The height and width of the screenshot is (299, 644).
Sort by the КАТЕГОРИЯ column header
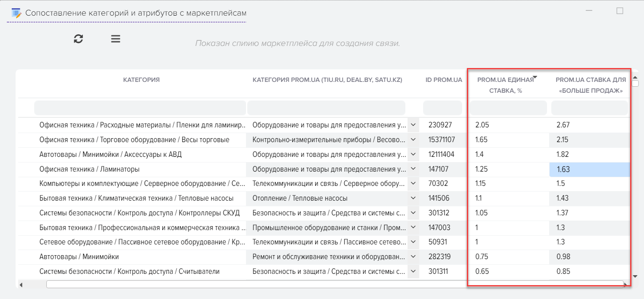tap(141, 80)
